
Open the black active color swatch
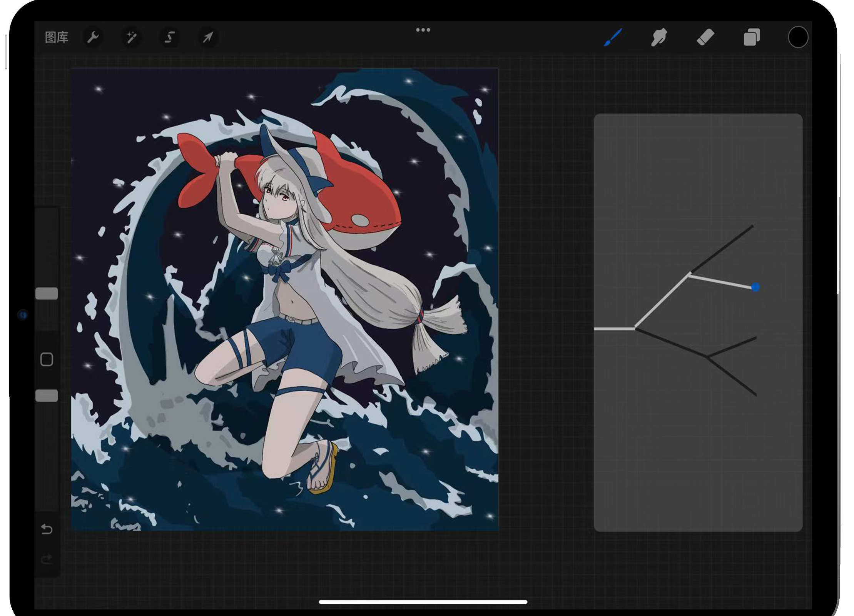click(798, 37)
